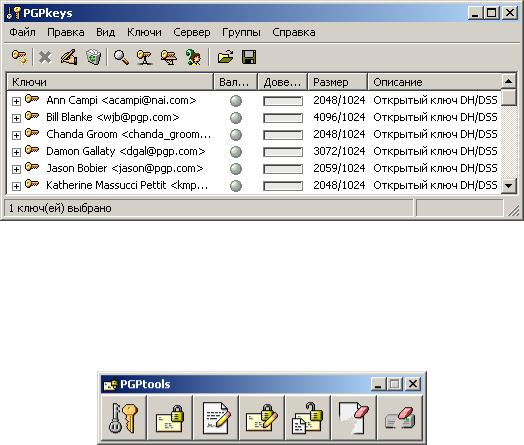Click validity indicator for Ann Campi
This screenshot has width=524, height=445.
(236, 101)
